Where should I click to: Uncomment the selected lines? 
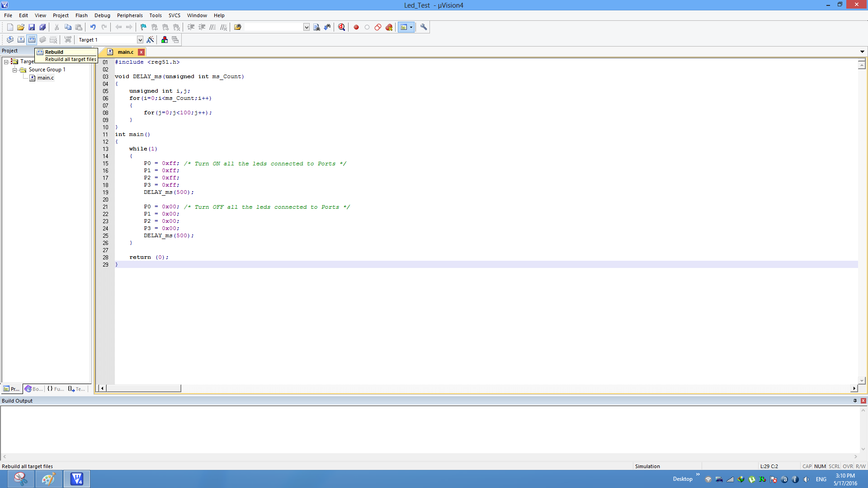[x=223, y=27]
